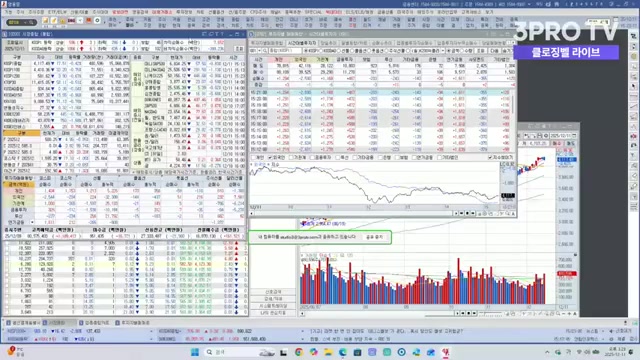Image resolution: width=640 pixels, height=360 pixels.
Task: Click the chart date field 2025/12/11
Action: [x=560, y=136]
